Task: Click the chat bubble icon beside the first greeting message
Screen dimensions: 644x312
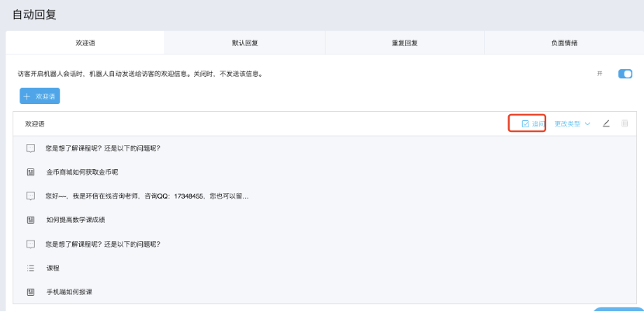Action: 31,147
